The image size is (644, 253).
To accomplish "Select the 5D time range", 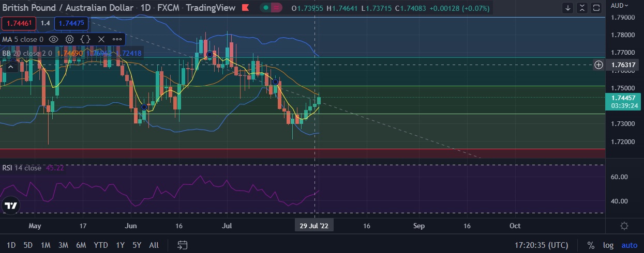I will [x=28, y=245].
